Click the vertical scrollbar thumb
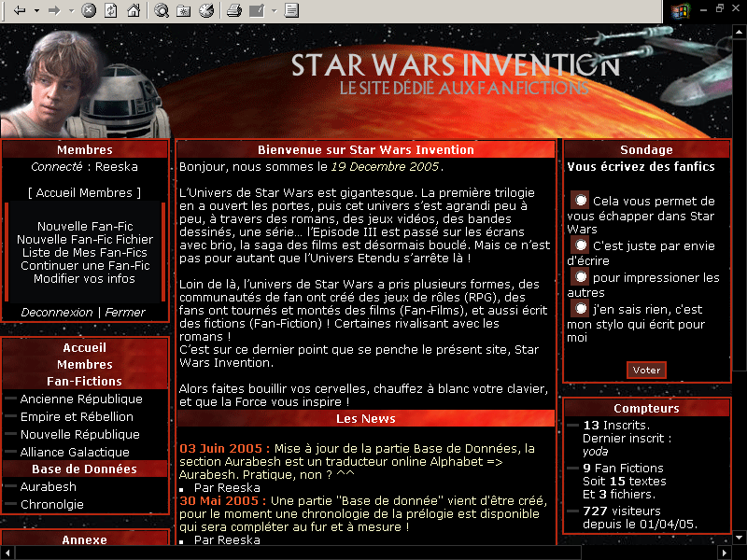747x560 pixels. 739,204
